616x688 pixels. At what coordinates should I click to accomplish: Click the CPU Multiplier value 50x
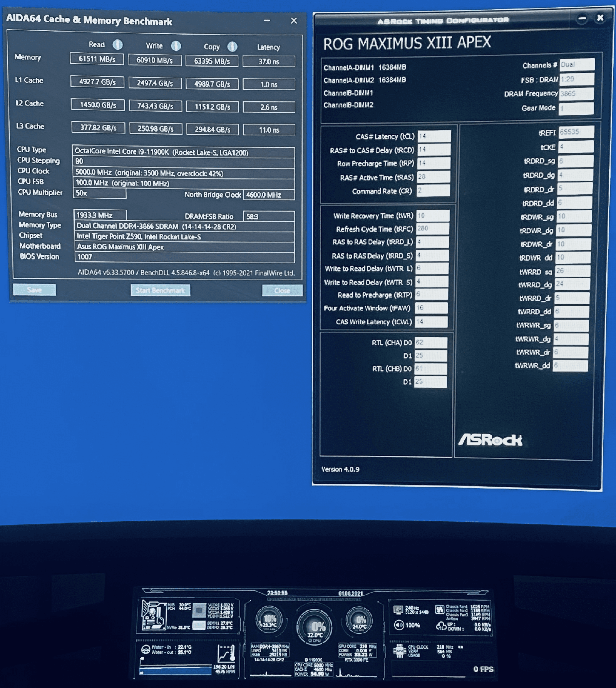pos(100,193)
